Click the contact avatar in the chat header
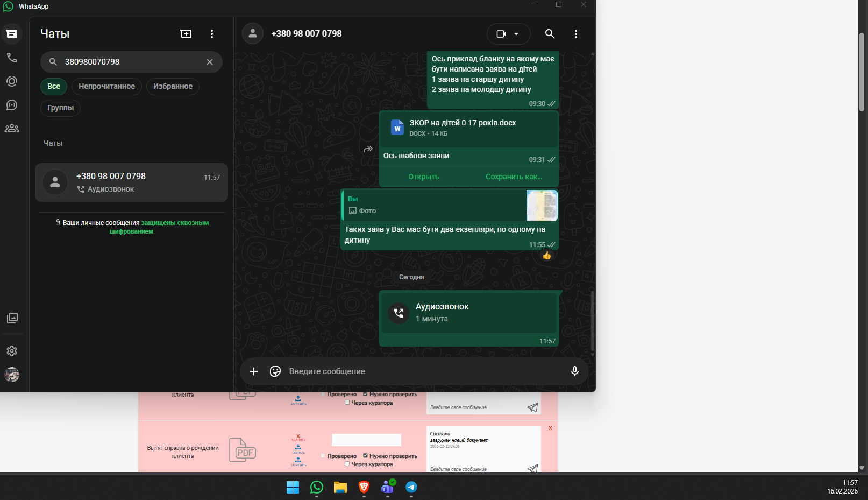 (x=253, y=33)
